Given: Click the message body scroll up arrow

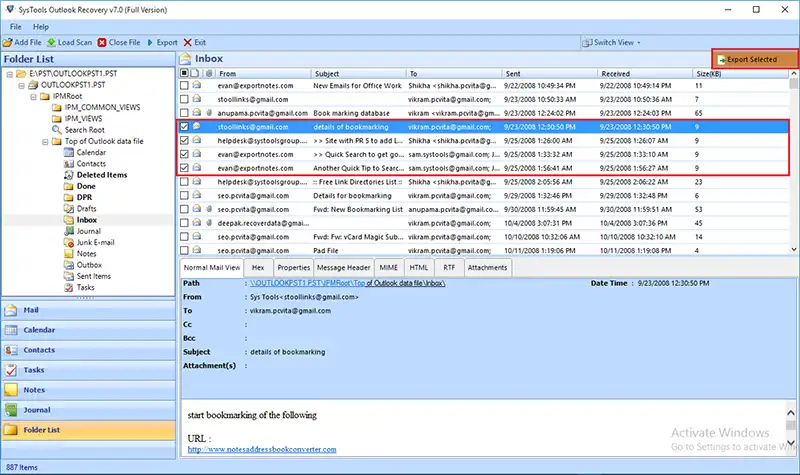Looking at the screenshot, I should pyautogui.click(x=791, y=412).
